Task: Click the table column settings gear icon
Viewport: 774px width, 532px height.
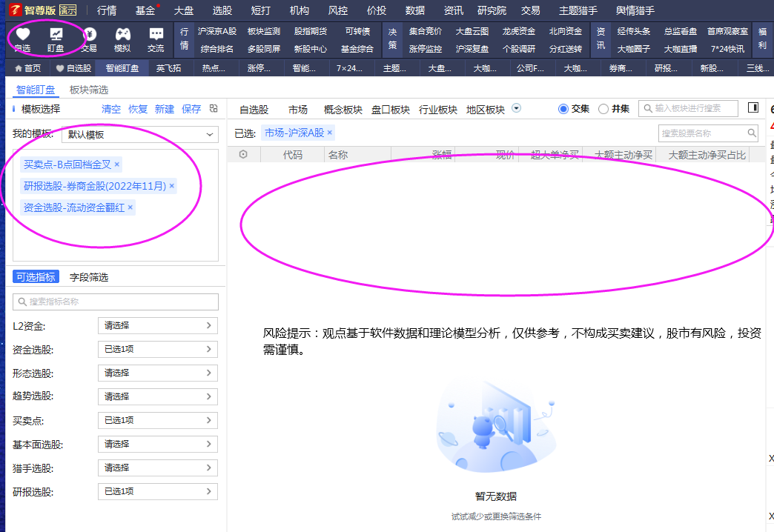Action: tap(243, 154)
